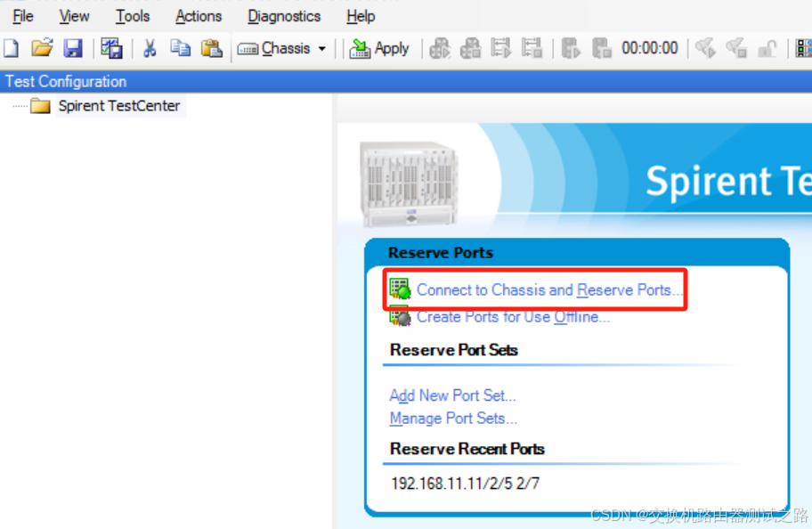Click the Add New Port Set link
Viewport: 812px width, 529px height.
click(452, 395)
